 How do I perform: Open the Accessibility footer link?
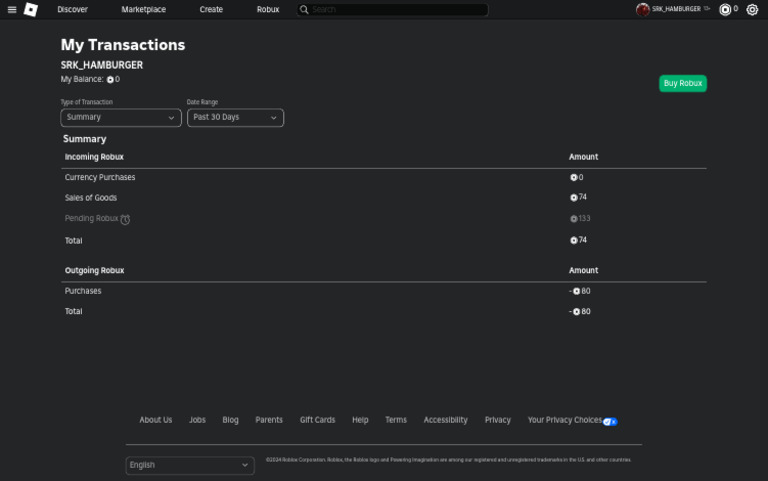pos(446,420)
